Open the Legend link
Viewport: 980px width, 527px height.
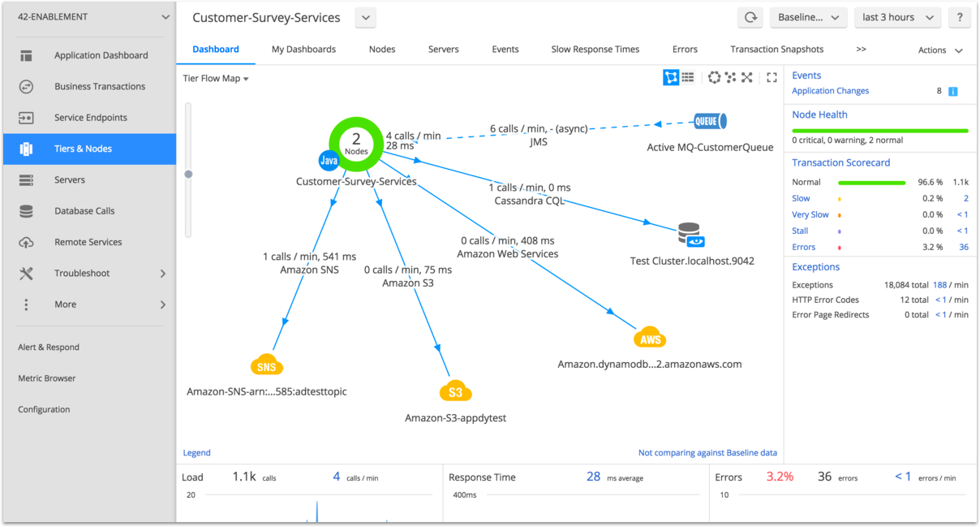(x=196, y=453)
